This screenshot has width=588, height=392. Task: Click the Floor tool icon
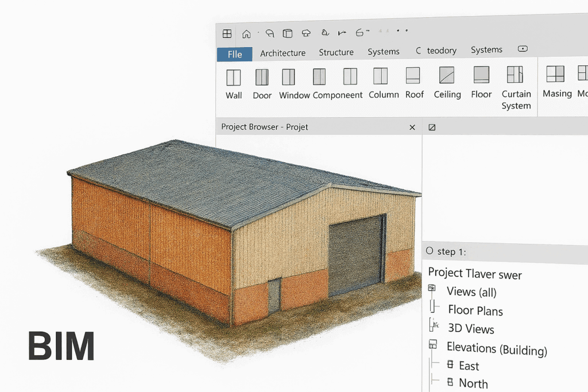(x=481, y=76)
